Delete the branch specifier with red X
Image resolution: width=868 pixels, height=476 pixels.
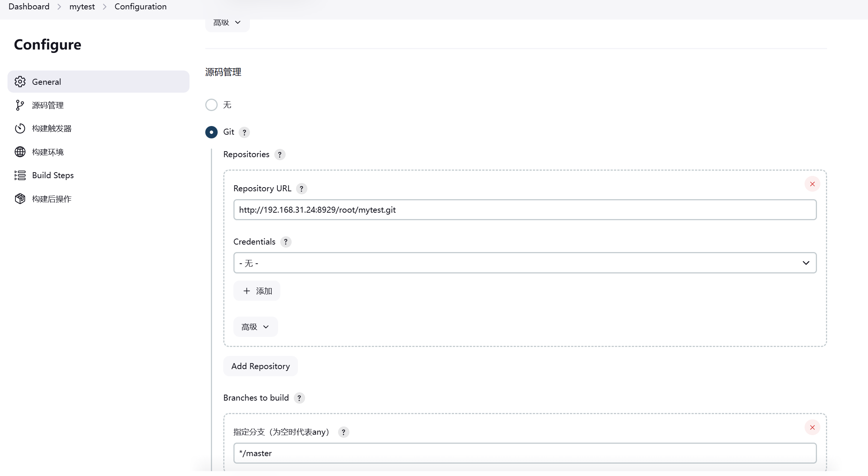pos(812,427)
